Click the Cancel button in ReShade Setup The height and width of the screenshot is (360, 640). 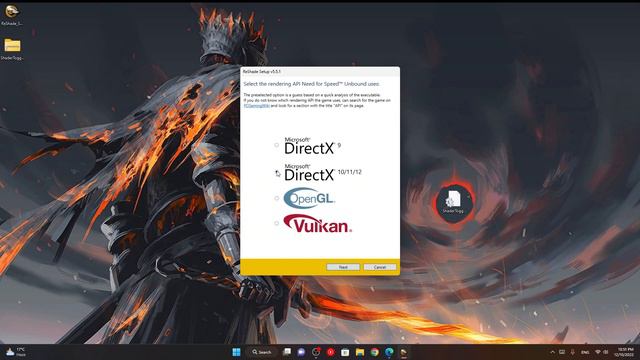point(380,267)
